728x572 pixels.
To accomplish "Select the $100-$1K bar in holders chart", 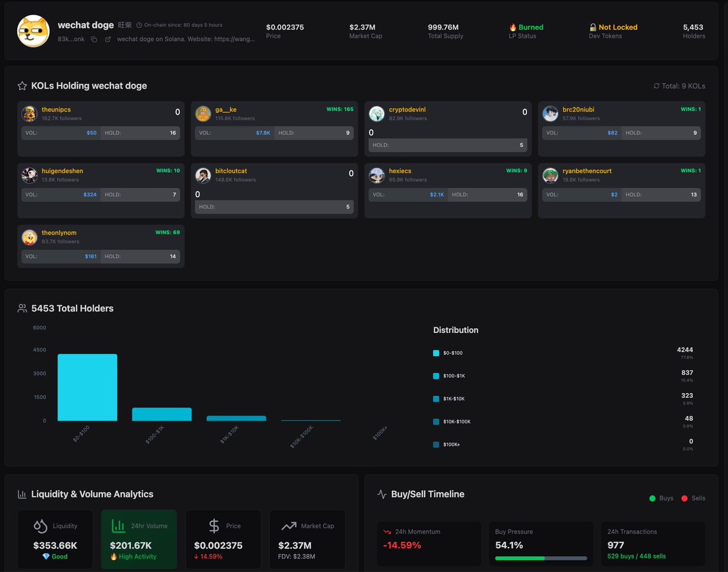I will coord(162,414).
